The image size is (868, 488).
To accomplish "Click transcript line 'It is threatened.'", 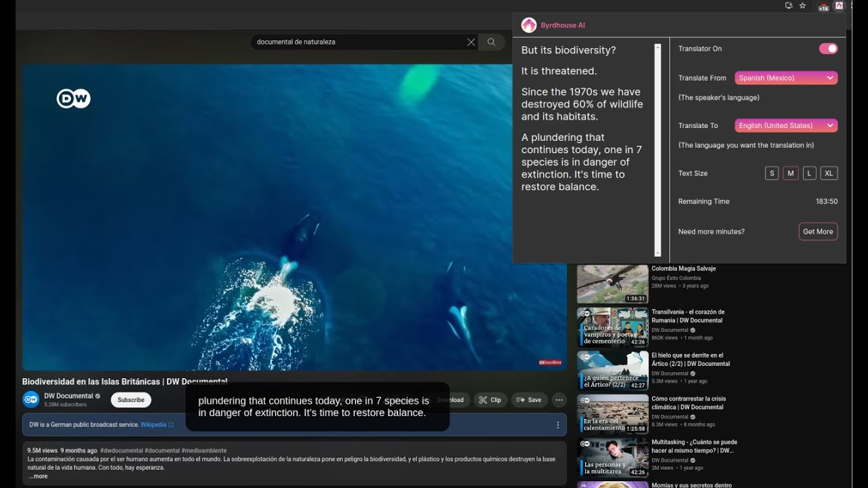I will click(559, 71).
